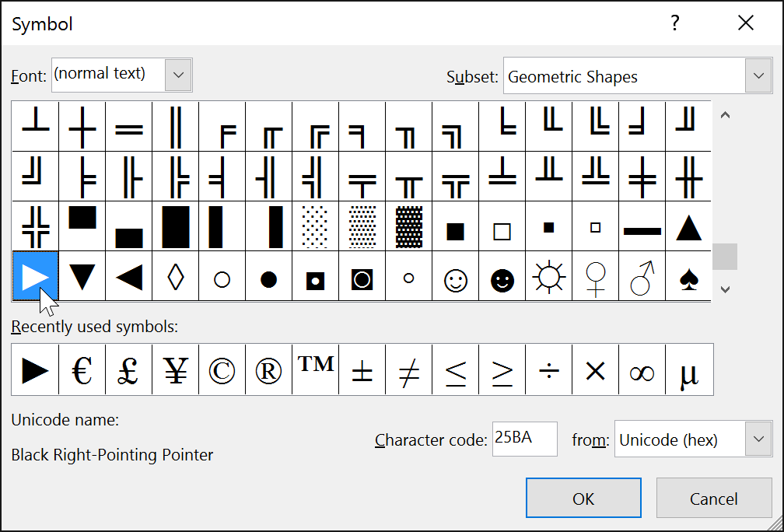Select the black left-pointing pointer symbol
784x532 pixels.
click(128, 277)
